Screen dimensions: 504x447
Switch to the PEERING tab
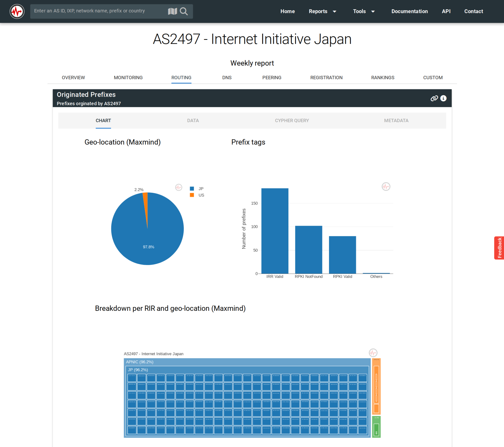271,78
